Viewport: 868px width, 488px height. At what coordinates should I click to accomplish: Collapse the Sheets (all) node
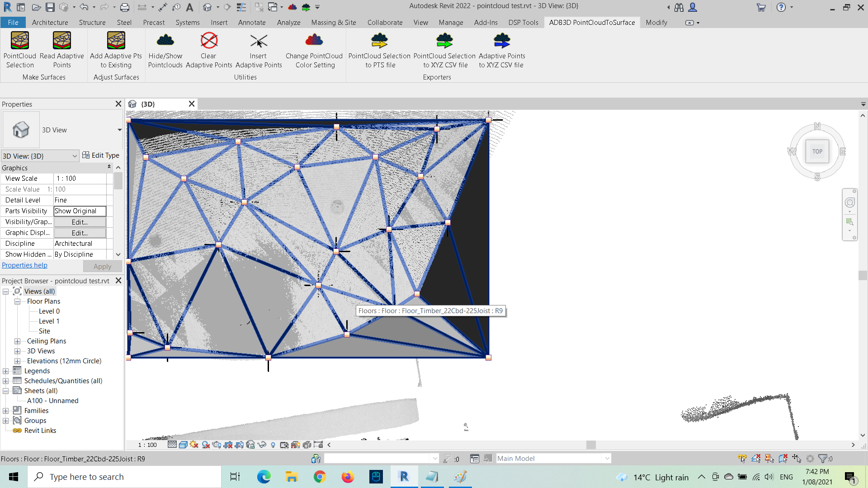(5, 391)
